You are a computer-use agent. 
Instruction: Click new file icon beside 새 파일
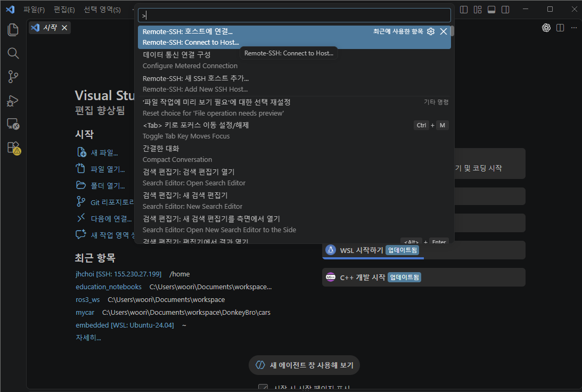point(81,152)
